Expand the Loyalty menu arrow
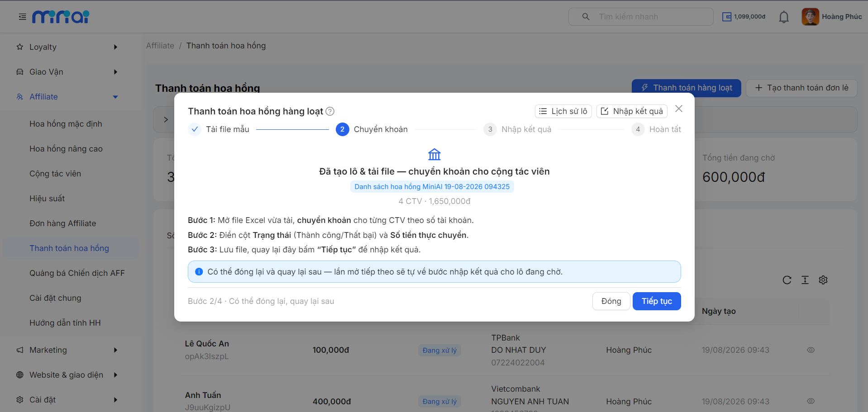This screenshot has width=868, height=412. click(x=115, y=47)
